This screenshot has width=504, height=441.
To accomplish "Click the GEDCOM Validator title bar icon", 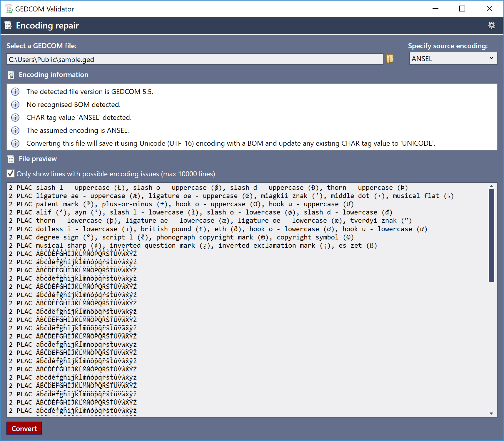I will click(9, 9).
